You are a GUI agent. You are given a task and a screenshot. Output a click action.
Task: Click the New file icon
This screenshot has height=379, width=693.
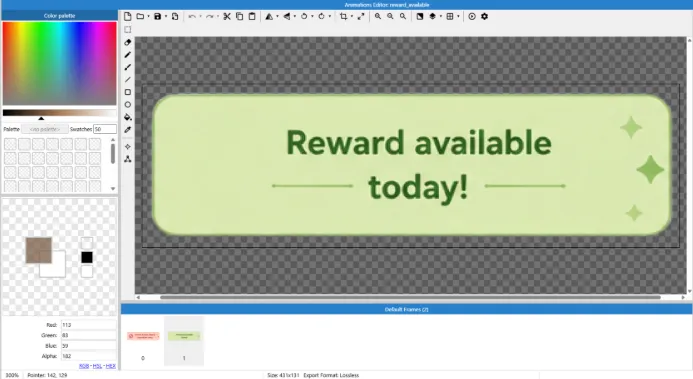pyautogui.click(x=128, y=16)
